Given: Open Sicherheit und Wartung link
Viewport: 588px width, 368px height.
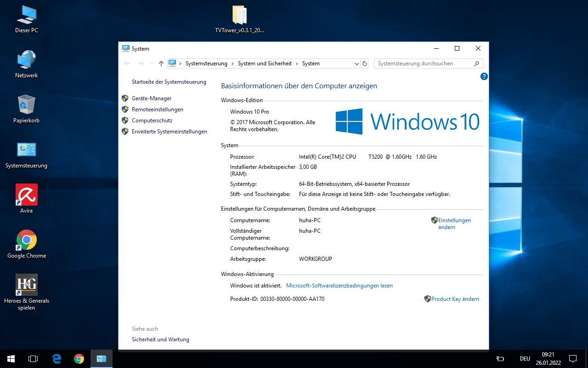Looking at the screenshot, I should tap(160, 339).
